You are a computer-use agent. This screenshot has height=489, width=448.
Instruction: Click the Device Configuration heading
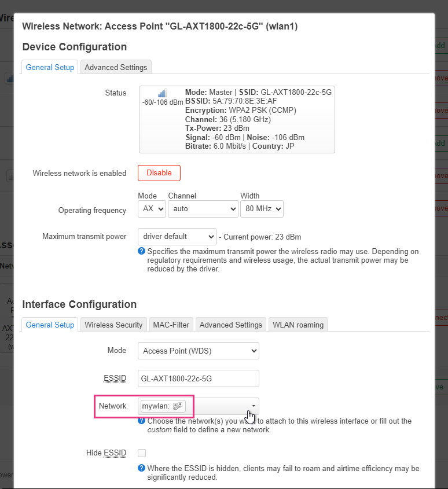coord(75,47)
